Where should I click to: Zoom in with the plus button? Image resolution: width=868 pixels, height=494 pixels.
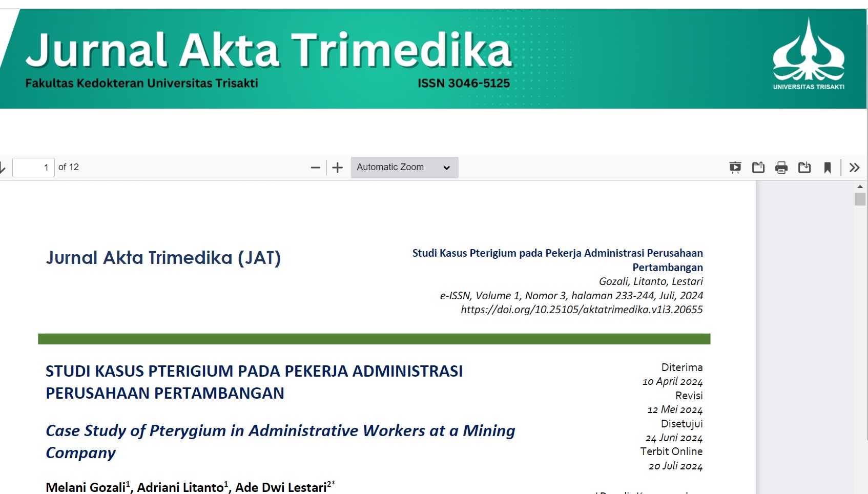[x=338, y=168]
